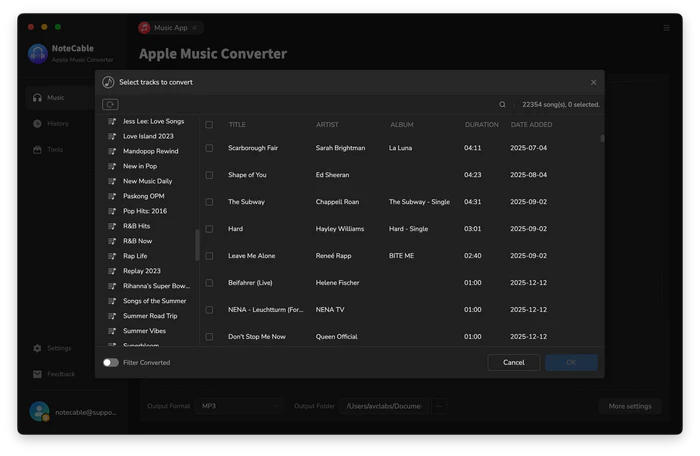The image size is (700, 456).
Task: Open the Output Format MP3 dropdown
Action: 239,406
